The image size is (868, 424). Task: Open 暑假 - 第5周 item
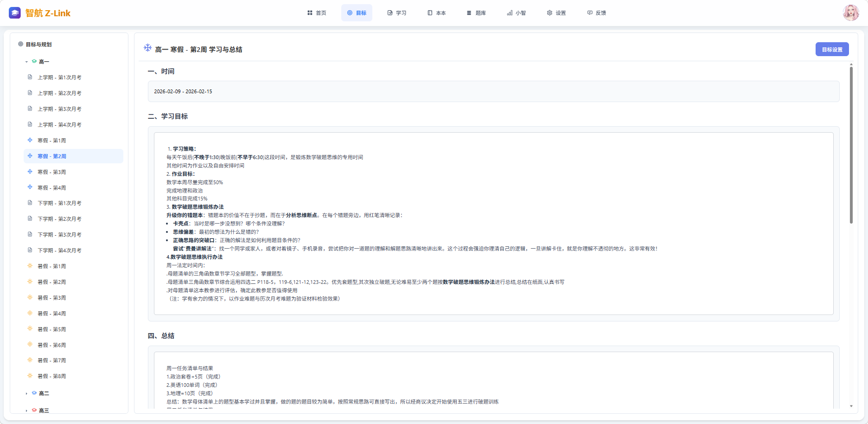[73, 329]
